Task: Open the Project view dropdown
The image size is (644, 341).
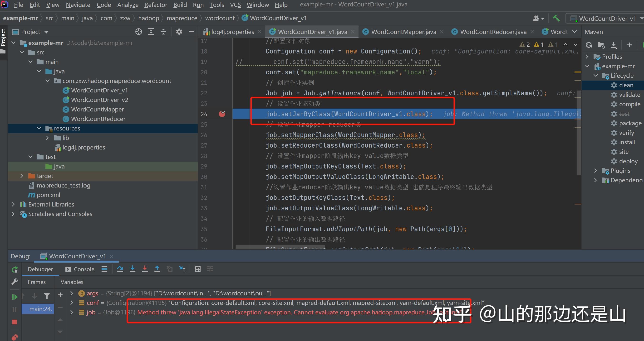Action: pos(46,32)
